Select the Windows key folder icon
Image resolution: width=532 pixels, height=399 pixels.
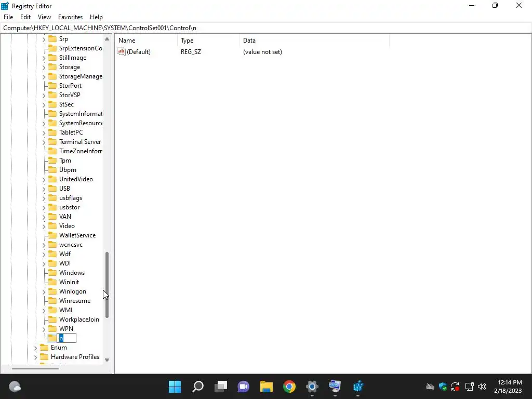[52, 272]
